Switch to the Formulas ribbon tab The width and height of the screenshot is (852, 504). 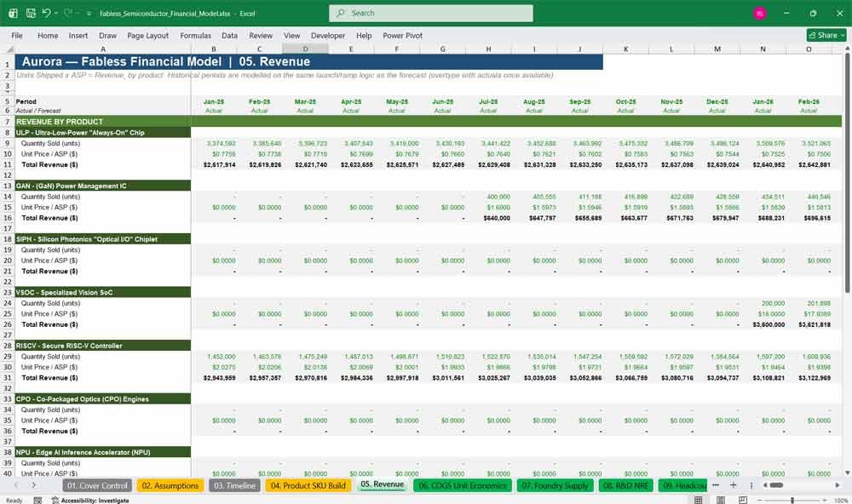[x=196, y=35]
